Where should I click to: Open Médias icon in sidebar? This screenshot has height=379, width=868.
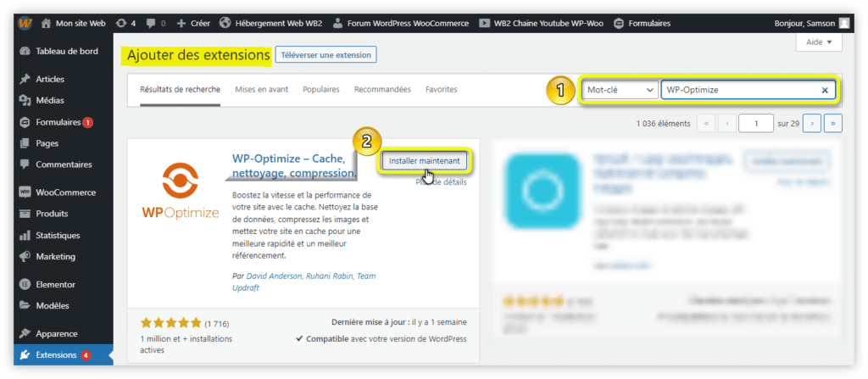click(x=25, y=101)
